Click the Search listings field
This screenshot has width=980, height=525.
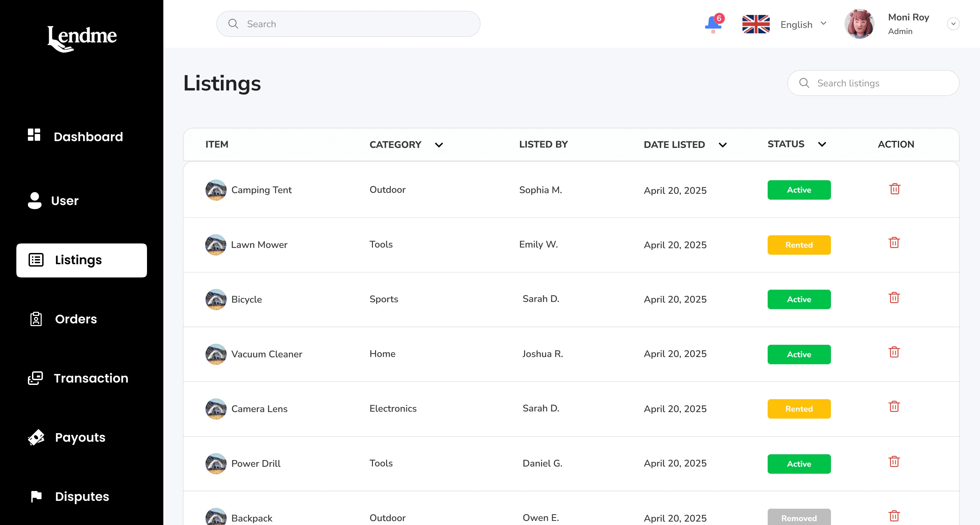coord(873,83)
